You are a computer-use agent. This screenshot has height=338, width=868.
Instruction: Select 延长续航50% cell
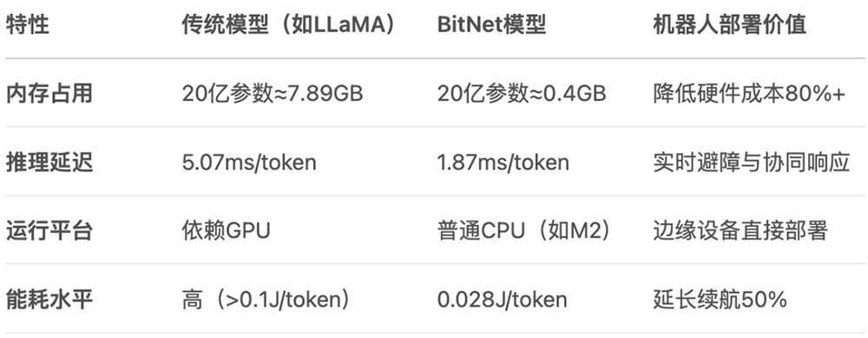tap(720, 300)
